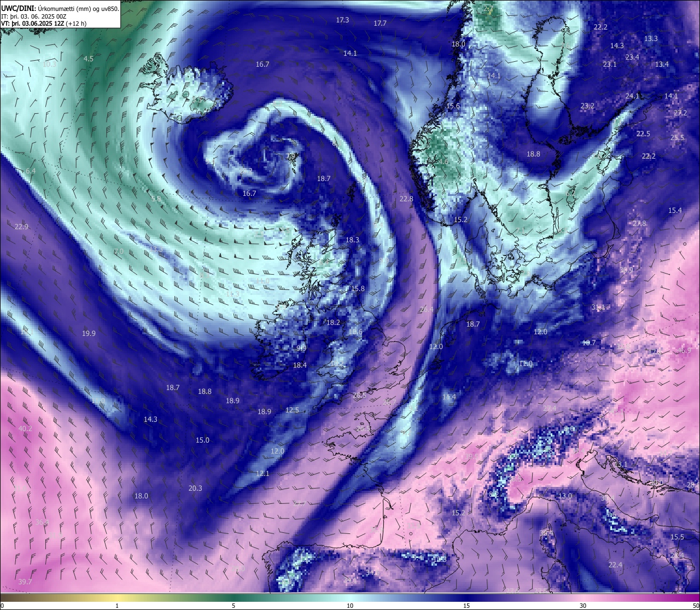Click the 18.3 value label

pos(352,240)
